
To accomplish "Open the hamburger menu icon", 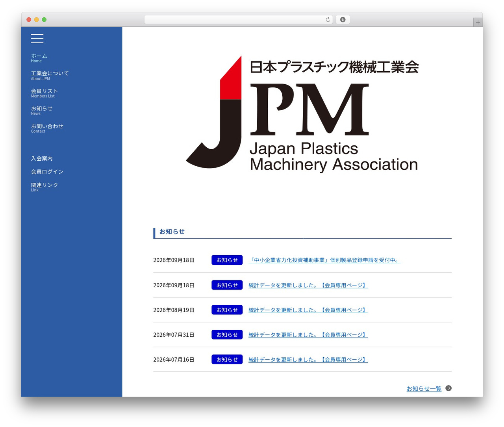I will pos(37,38).
